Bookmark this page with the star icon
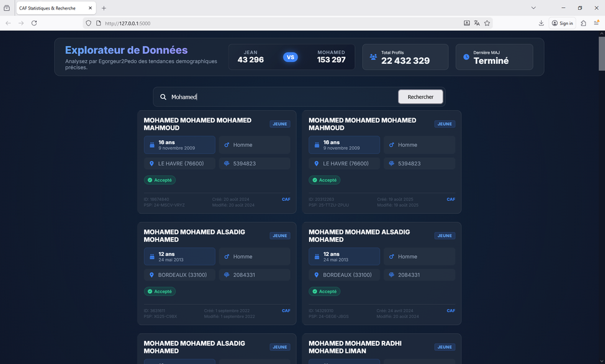The image size is (605, 364). point(487,23)
